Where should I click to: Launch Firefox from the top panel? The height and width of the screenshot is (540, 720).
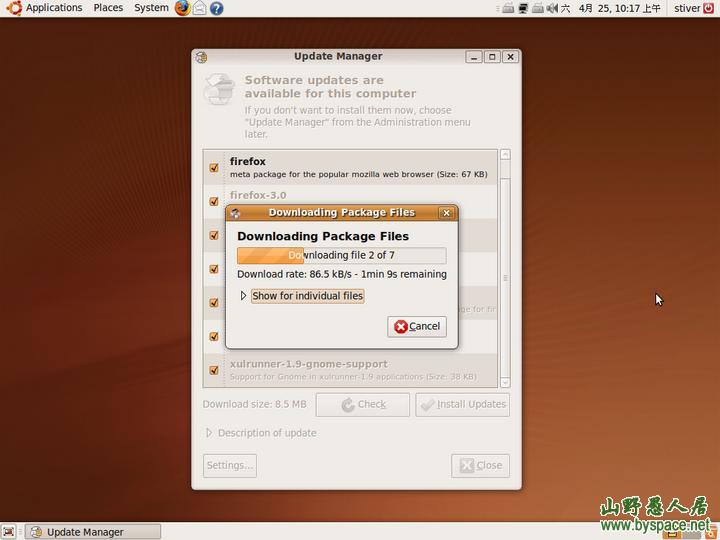(182, 8)
